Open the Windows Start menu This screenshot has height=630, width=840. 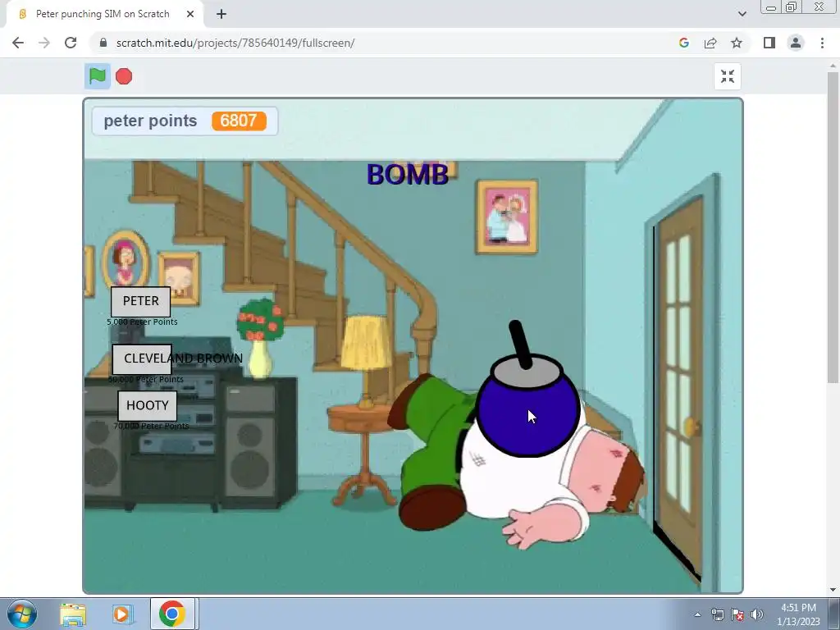click(22, 614)
